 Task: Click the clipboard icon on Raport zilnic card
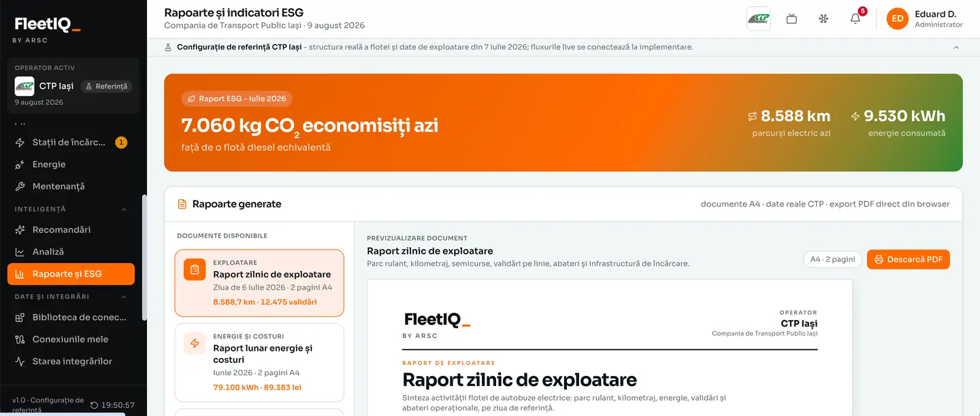pos(195,269)
